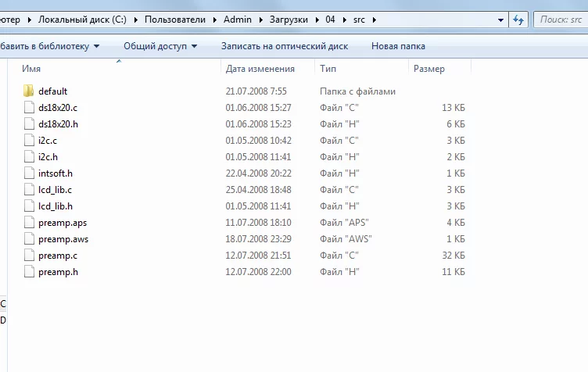
Task: Click date 18.07.2008 23:29
Action: coord(258,239)
